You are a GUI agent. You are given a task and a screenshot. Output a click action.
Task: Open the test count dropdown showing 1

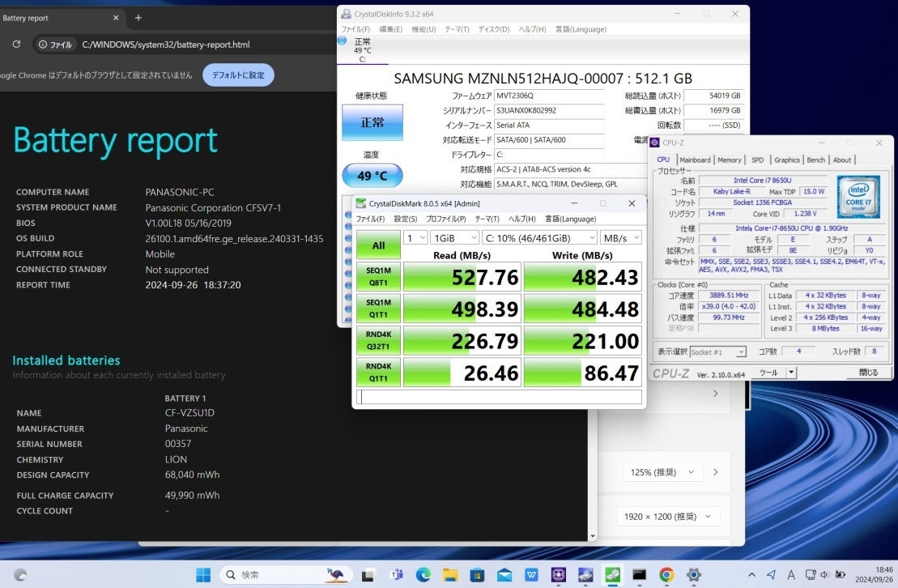point(415,238)
